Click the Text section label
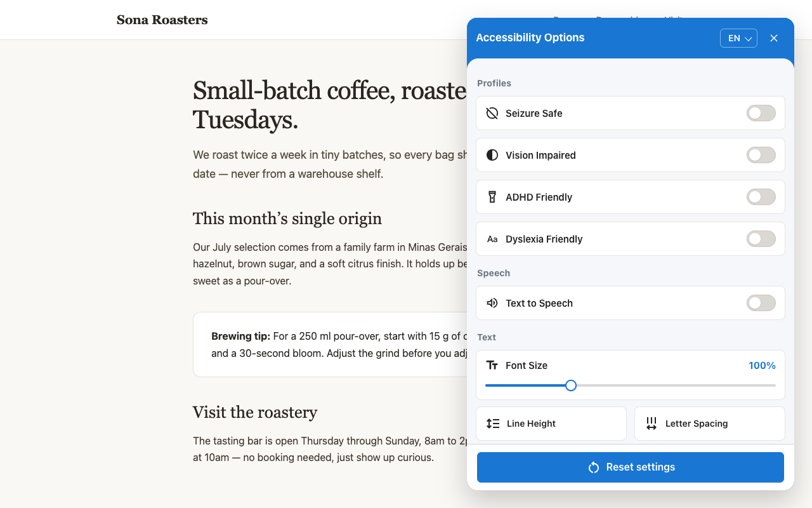Screen dimensions: 812x508 click(487, 337)
